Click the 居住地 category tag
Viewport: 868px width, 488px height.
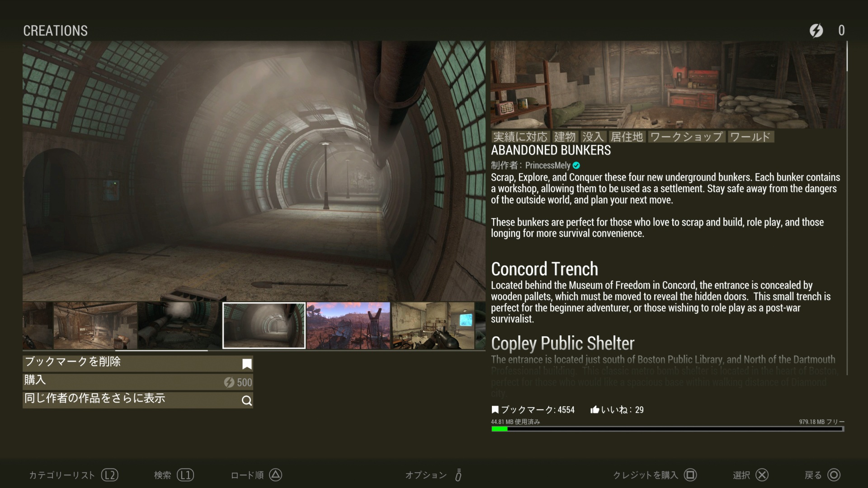click(x=627, y=137)
